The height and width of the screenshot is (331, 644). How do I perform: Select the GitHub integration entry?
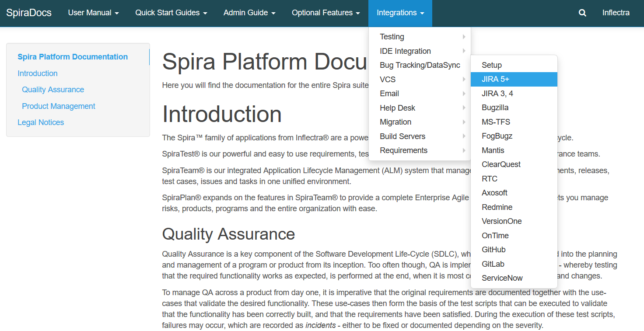click(493, 250)
